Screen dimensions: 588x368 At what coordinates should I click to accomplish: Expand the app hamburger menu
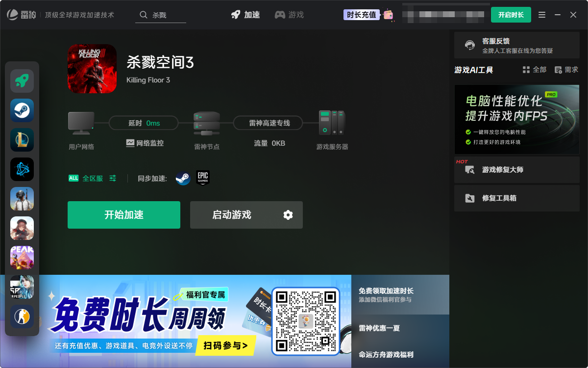pos(541,15)
